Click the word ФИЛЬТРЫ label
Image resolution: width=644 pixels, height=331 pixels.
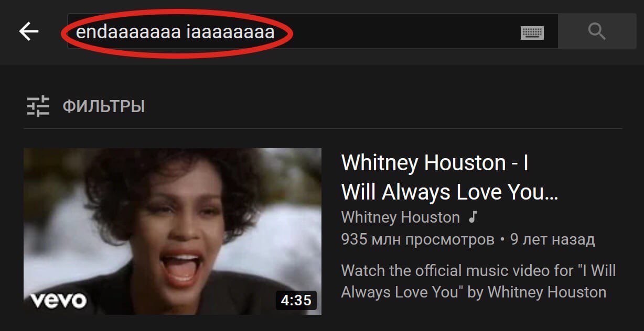click(104, 106)
